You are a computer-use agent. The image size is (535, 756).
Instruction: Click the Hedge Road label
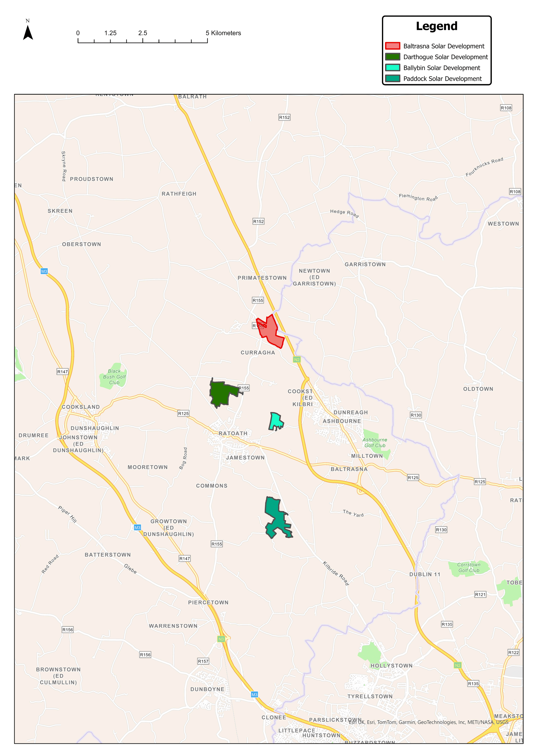(345, 214)
